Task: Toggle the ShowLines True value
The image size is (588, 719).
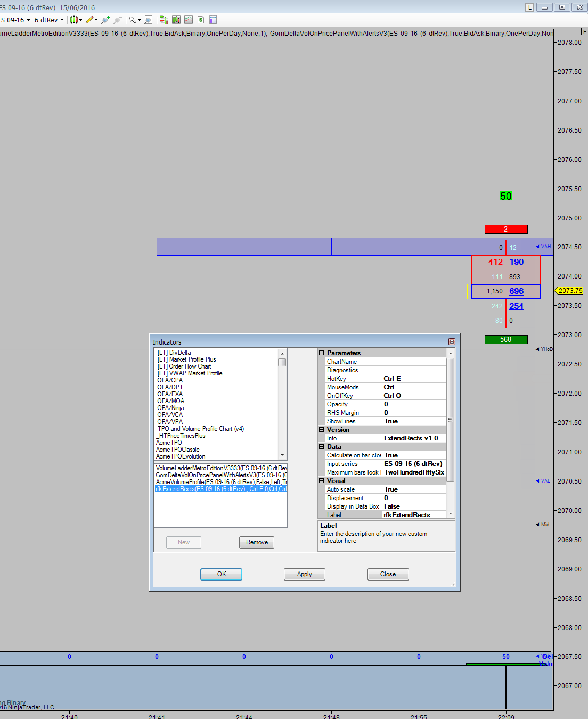Action: pyautogui.click(x=413, y=421)
